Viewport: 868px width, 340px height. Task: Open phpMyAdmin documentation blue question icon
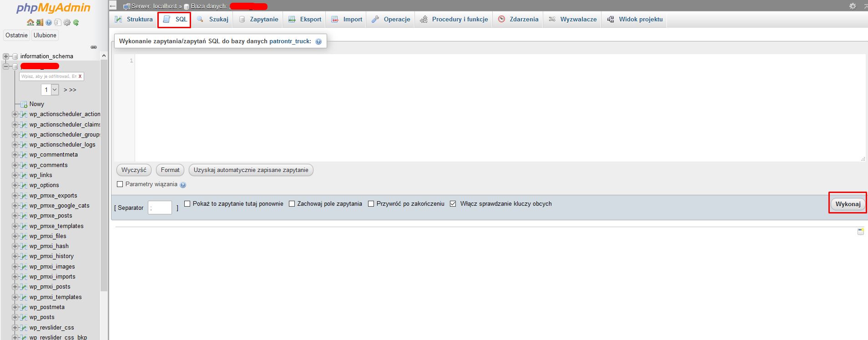coord(49,22)
